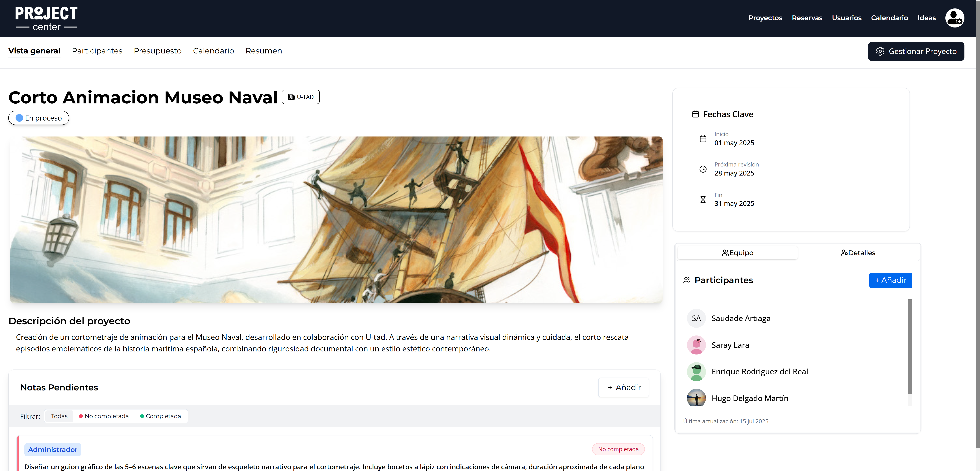Open Calendario in the top navigation bar
This screenshot has height=471, width=980.
890,18
